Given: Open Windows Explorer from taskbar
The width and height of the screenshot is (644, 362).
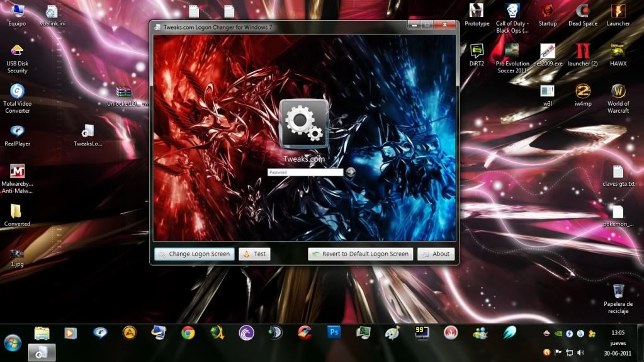Looking at the screenshot, I should 42,333.
